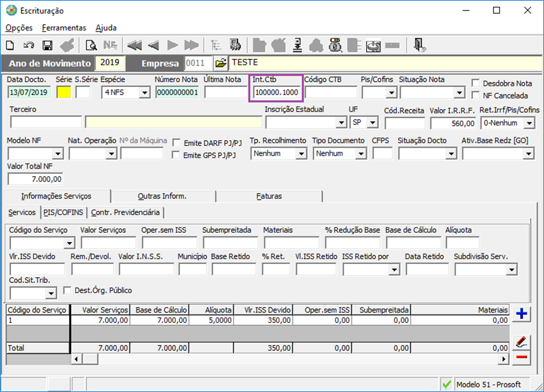This screenshot has width=544, height=392.
Task: Open the Contr. Previdenciária sub-tab
Action: (125, 213)
